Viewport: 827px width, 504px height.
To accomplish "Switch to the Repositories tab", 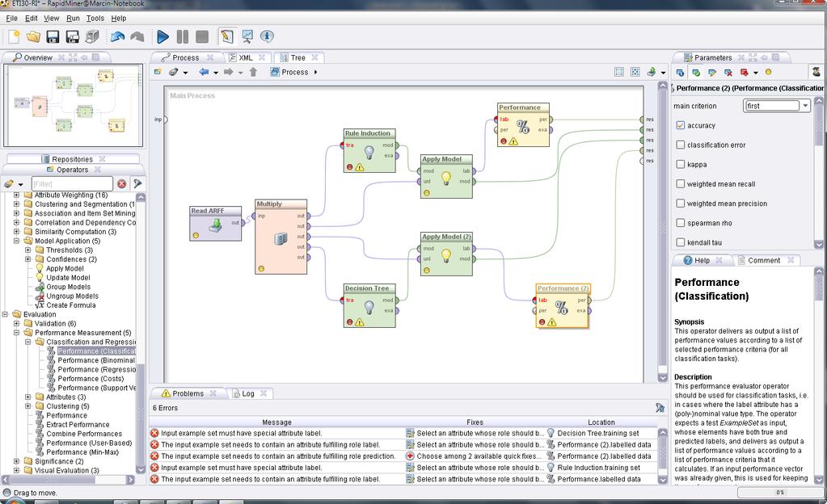I will 72,159.
